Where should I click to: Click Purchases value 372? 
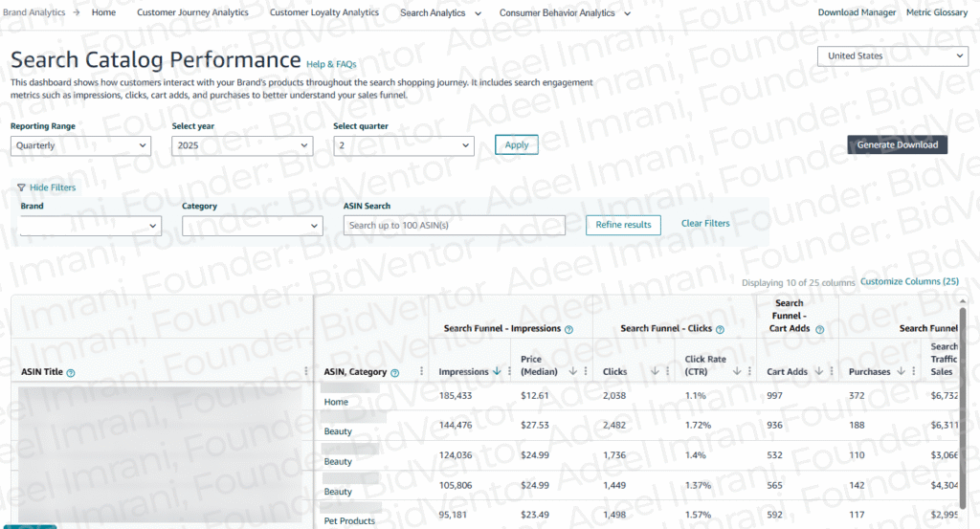point(857,396)
